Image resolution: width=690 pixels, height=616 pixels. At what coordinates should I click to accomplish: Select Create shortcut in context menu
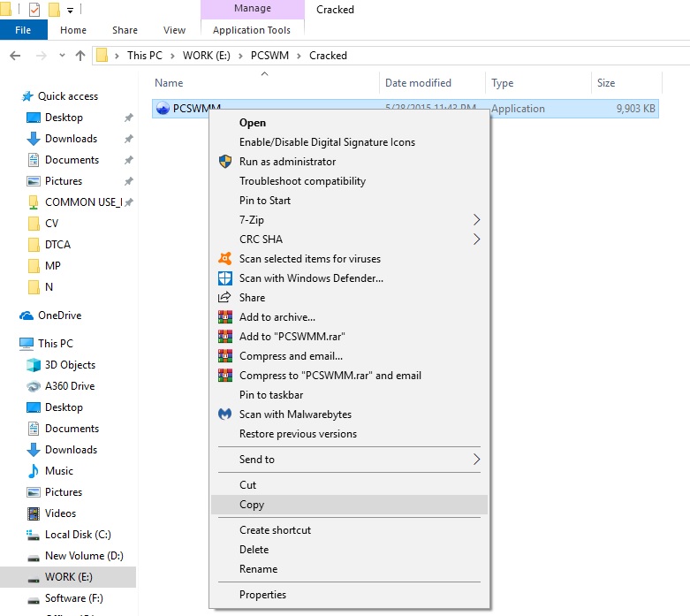(349, 530)
